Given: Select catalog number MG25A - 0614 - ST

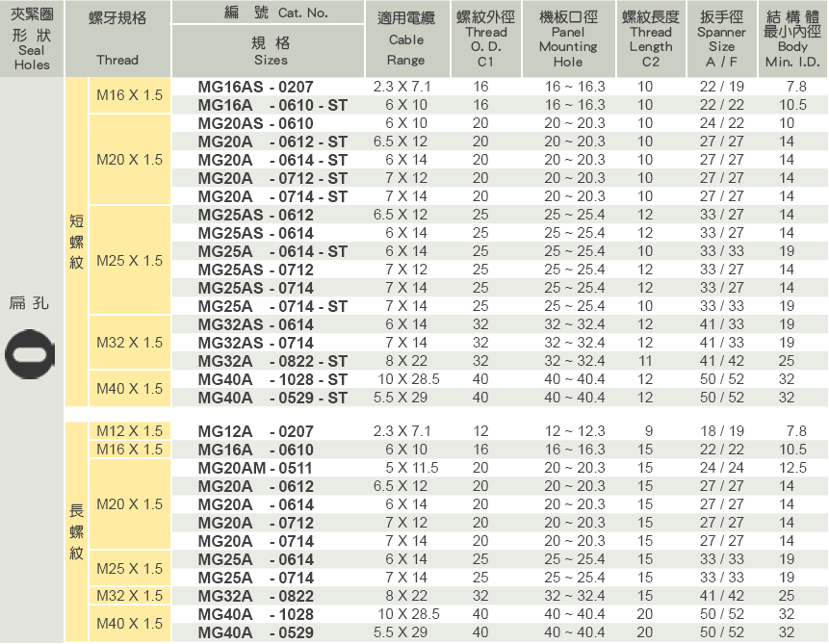Looking at the screenshot, I should point(272,251).
